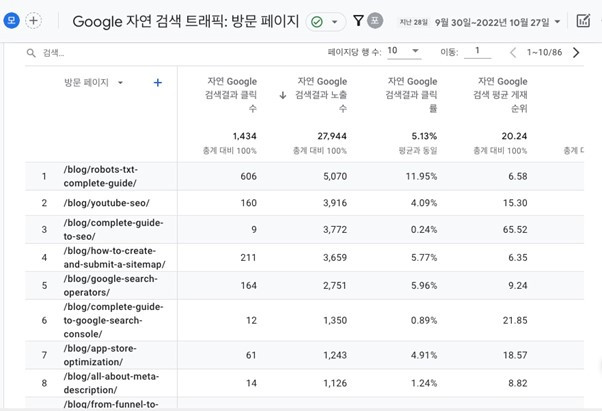Click the page range 1~10/86 text
Viewport: 602px width, 411px height.
(544, 53)
